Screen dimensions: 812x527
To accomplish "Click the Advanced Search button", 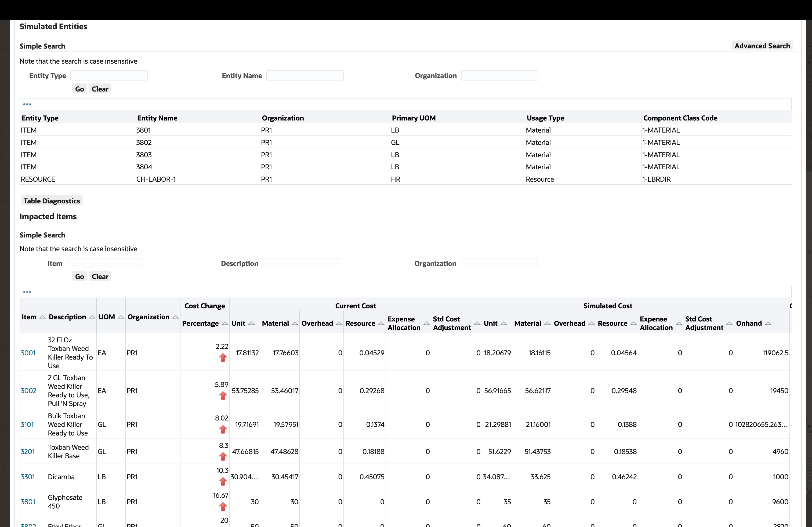I will click(762, 46).
